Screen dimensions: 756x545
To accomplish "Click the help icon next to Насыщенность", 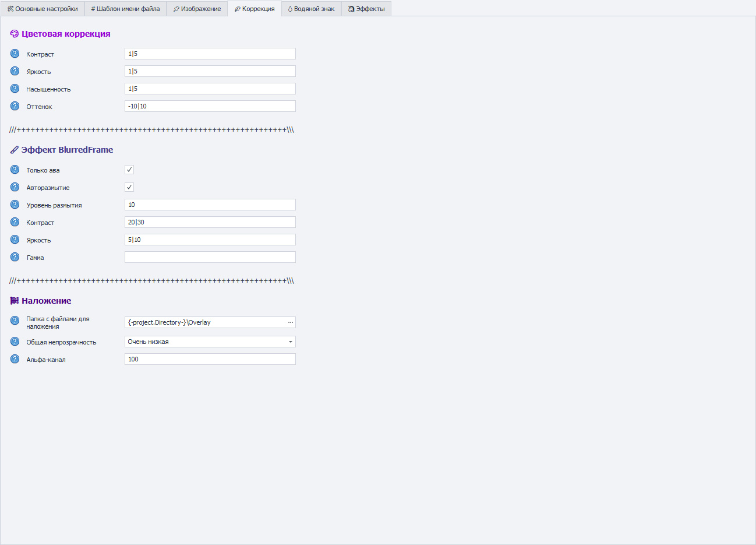I will [15, 89].
